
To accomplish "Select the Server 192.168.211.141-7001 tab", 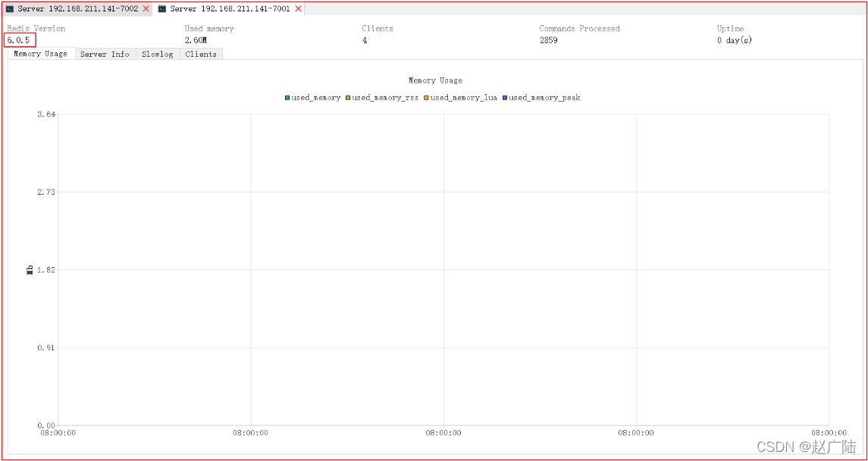I will tap(229, 9).
